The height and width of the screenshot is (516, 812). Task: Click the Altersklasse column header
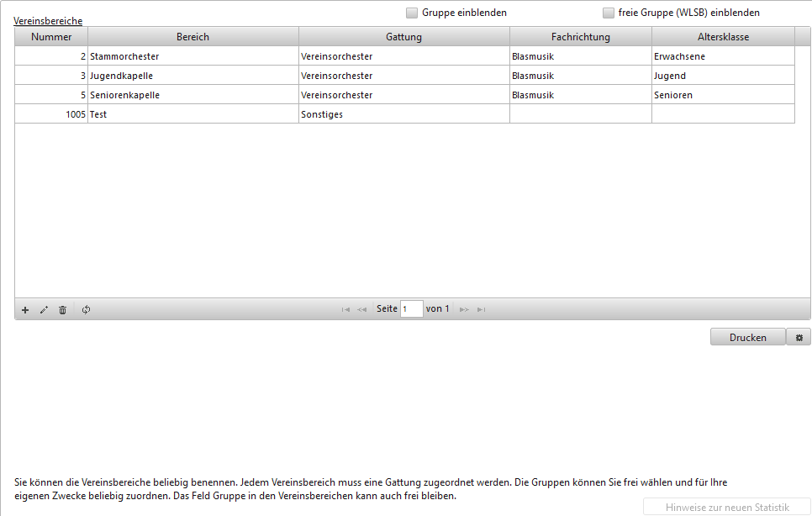(723, 37)
